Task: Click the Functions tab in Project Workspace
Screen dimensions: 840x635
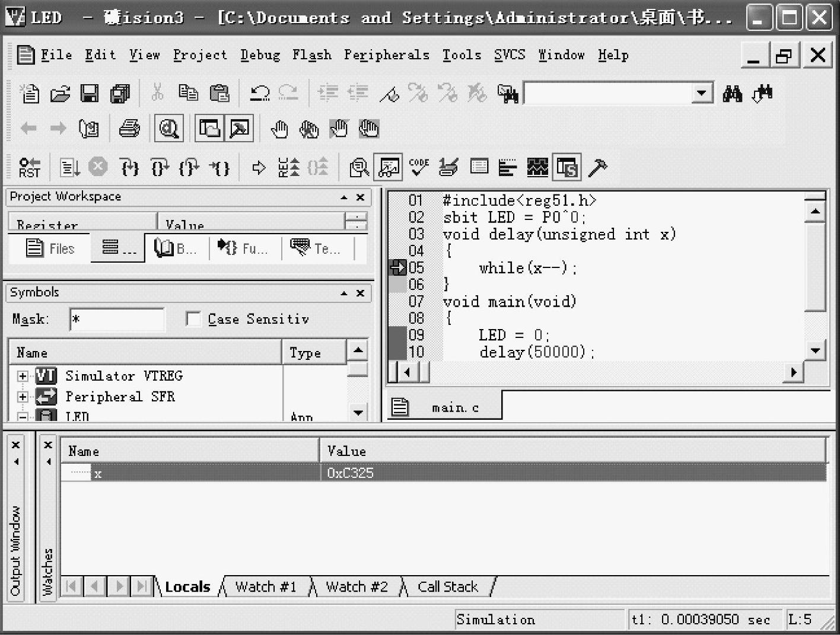Action: [243, 248]
